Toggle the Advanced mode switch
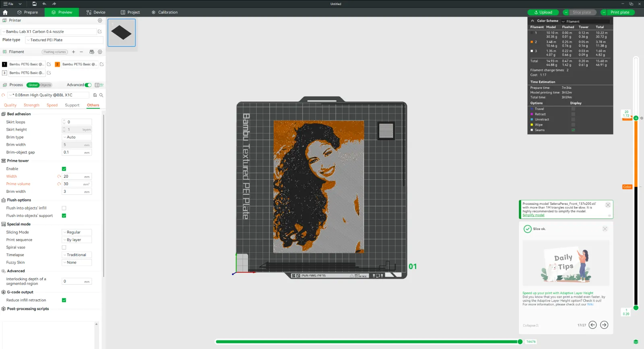The width and height of the screenshot is (644, 349). (88, 85)
